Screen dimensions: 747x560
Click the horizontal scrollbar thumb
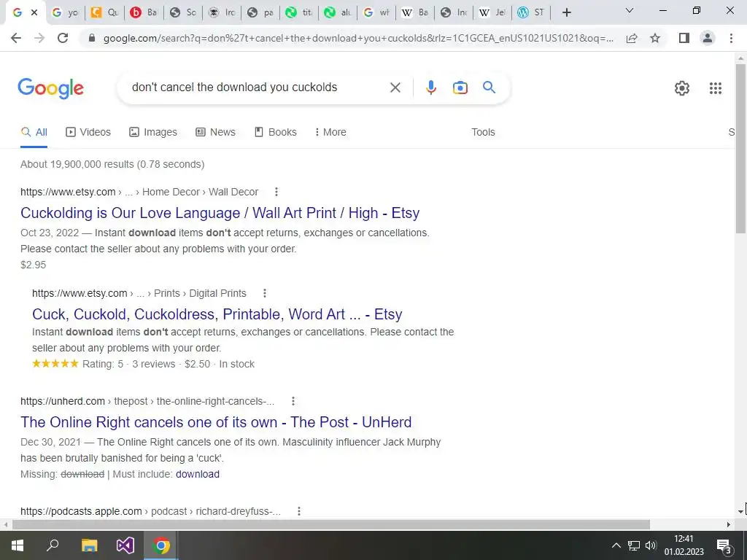point(331,525)
